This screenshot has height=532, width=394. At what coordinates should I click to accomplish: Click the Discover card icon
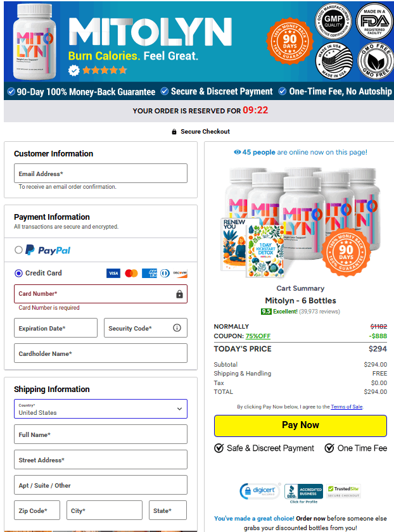pos(180,273)
